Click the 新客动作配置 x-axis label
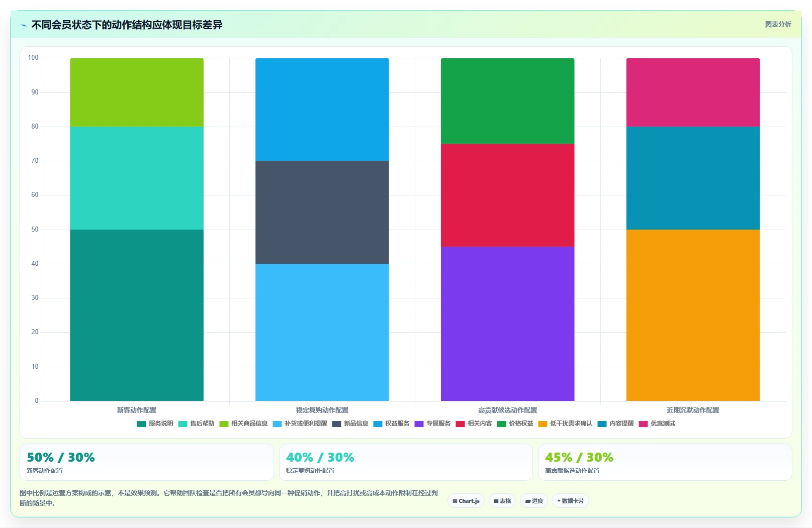The image size is (812, 528). tap(137, 410)
